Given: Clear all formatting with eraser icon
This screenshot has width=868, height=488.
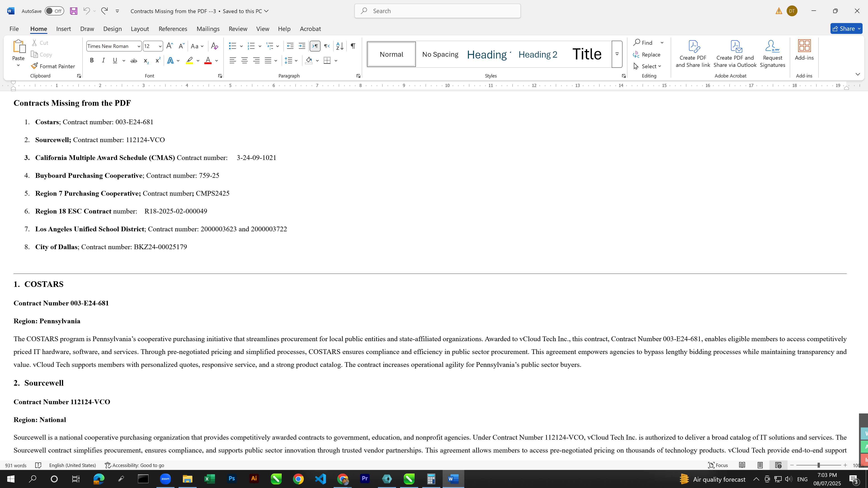Looking at the screenshot, I should [214, 46].
